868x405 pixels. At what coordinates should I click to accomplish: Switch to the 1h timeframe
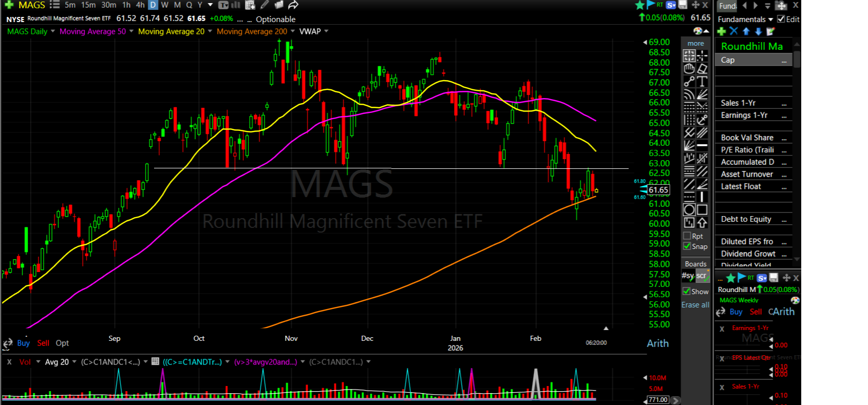pyautogui.click(x=126, y=5)
